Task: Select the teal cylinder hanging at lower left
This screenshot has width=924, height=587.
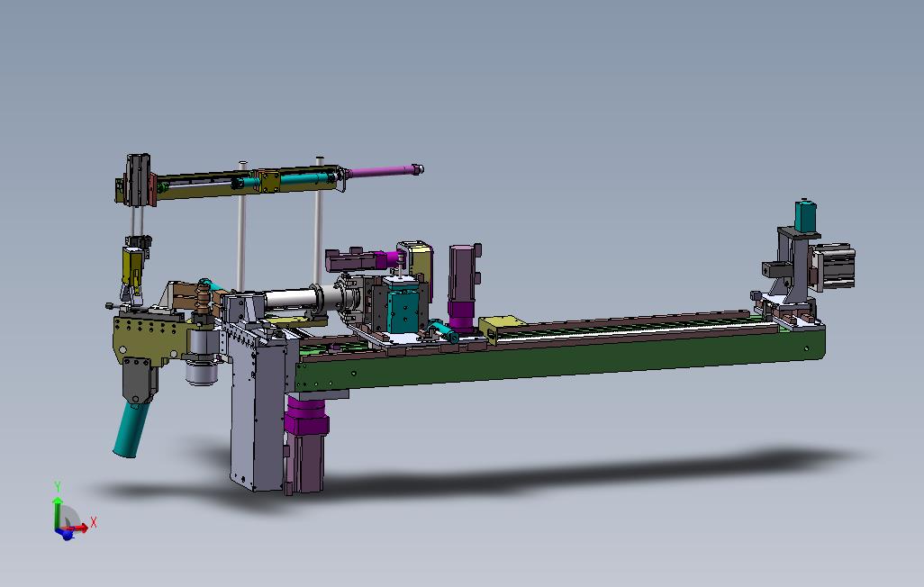Action: click(x=131, y=429)
